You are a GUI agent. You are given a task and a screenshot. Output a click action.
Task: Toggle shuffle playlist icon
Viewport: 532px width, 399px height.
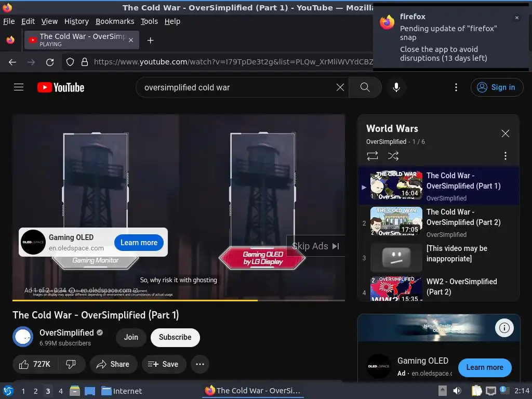[393, 156]
